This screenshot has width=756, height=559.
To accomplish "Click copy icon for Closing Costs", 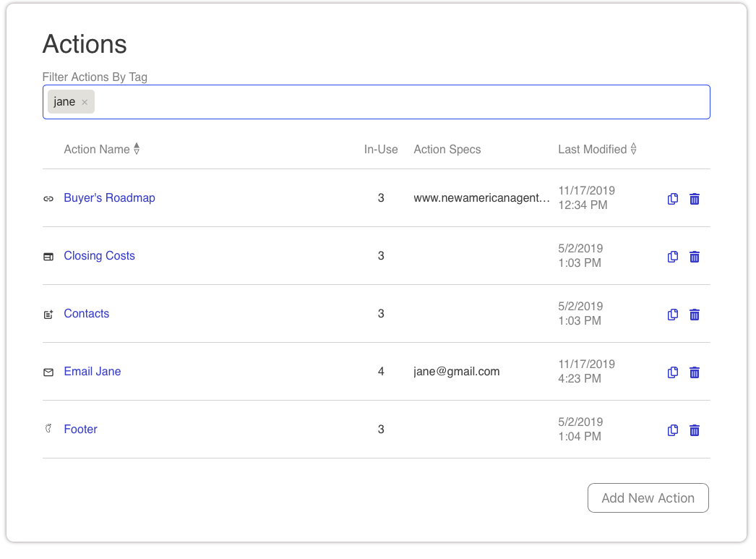I will (x=672, y=257).
